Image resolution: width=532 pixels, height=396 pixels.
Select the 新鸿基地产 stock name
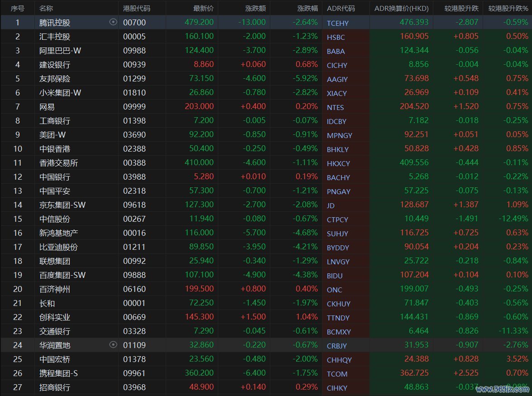click(x=59, y=233)
